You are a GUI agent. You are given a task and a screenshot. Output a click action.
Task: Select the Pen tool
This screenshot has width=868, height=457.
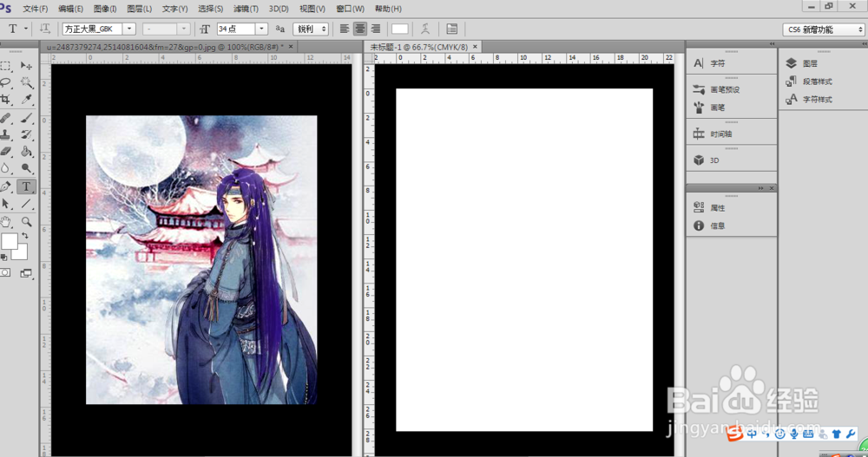coord(6,186)
